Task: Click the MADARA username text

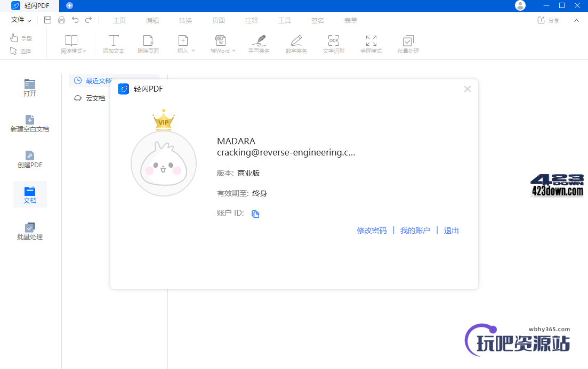Action: point(236,141)
